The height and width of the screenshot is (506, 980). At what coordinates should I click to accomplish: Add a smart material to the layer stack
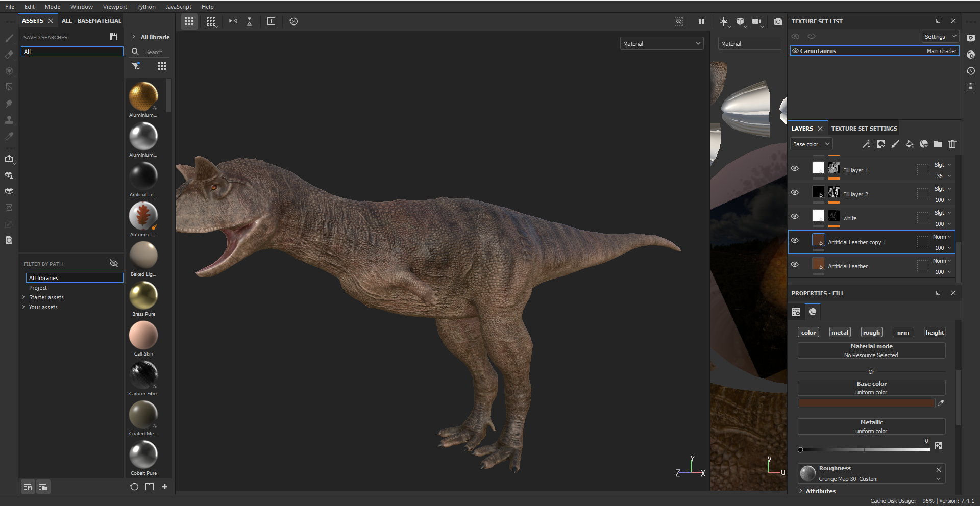(867, 144)
